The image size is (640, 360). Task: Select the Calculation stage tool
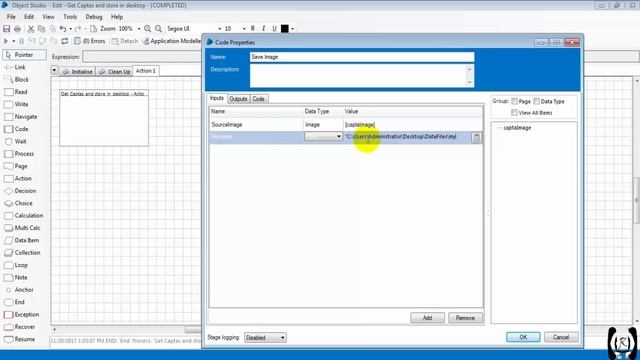click(24, 216)
